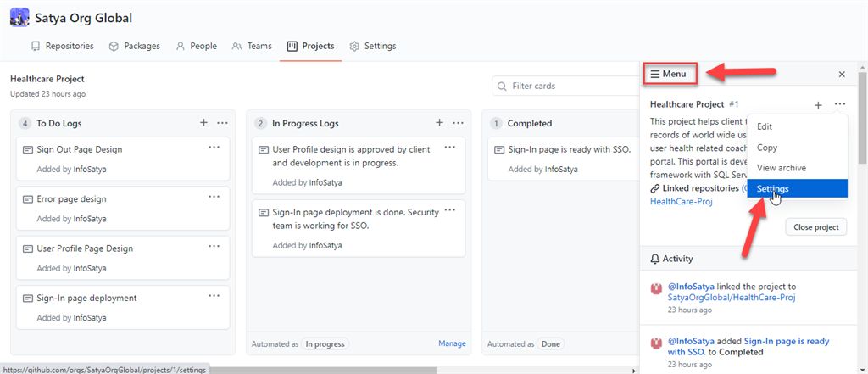
Task: Select the Projects tab
Action: point(310,46)
